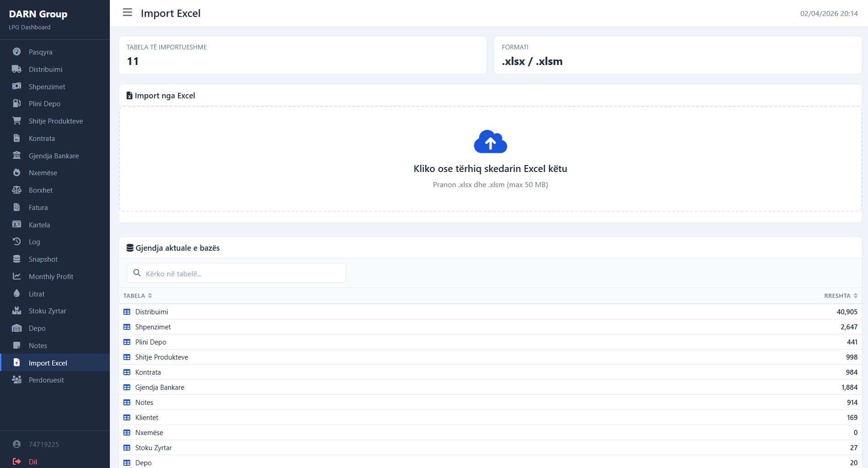The height and width of the screenshot is (468, 868).
Task: Click the Dil logout icon
Action: [17, 462]
